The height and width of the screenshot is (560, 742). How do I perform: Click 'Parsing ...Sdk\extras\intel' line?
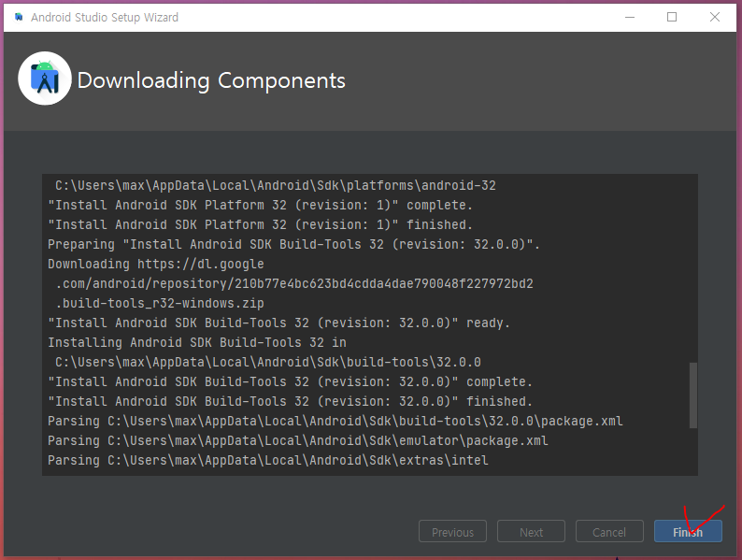(x=268, y=461)
